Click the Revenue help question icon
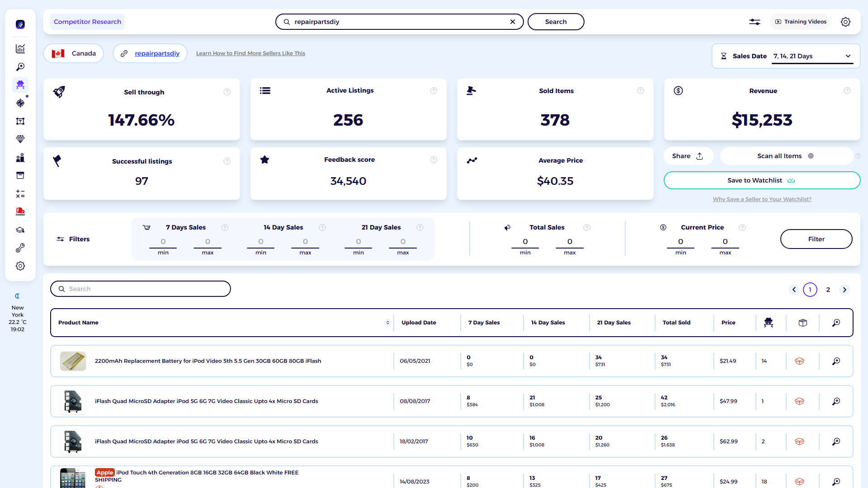Image resolution: width=868 pixels, height=488 pixels. (x=847, y=91)
